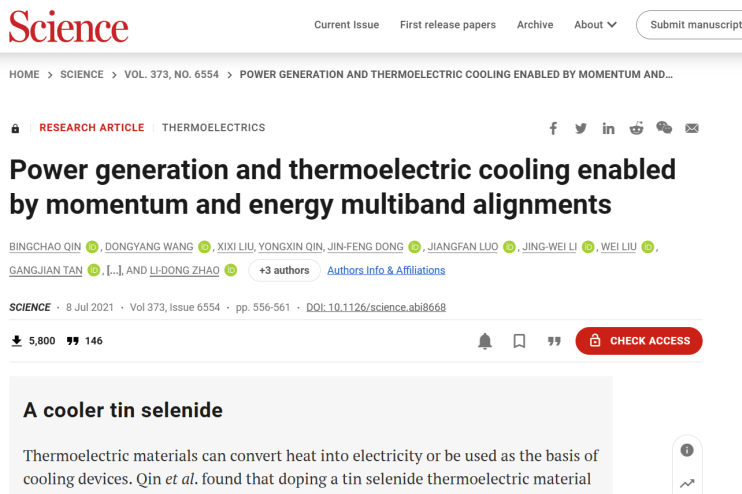Click the Science logo
The image size is (742, 494).
click(x=68, y=27)
